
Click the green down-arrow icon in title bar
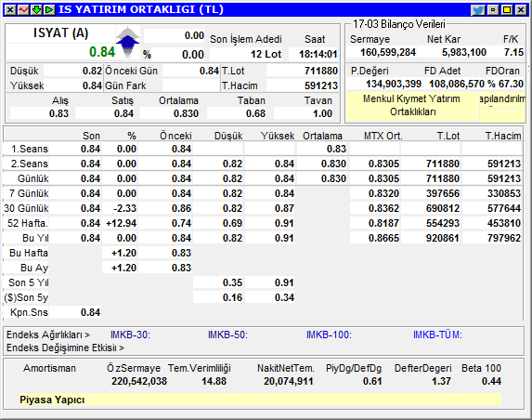tap(36, 10)
